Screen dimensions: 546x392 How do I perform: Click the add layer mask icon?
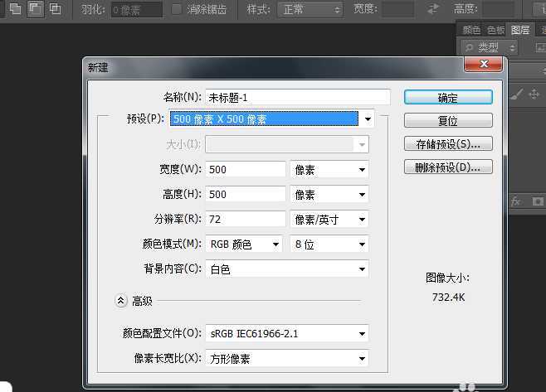click(x=537, y=201)
